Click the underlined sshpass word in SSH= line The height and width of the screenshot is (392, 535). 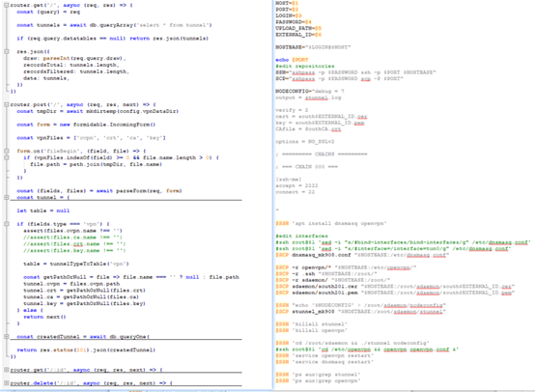pos(303,72)
